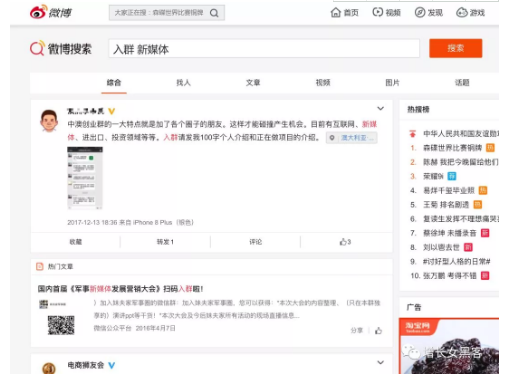Image resolution: width=513 pixels, height=392 pixels.
Task: Click the QR code image in article card
Action: 61,325
